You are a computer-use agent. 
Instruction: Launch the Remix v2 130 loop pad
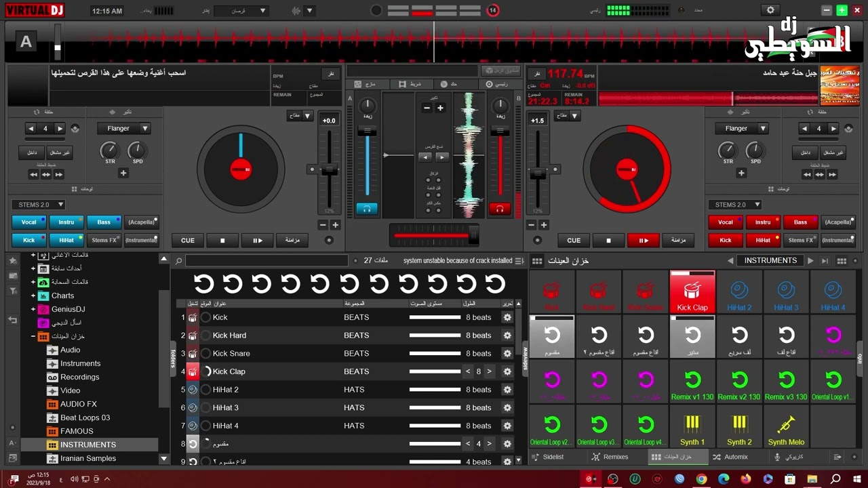click(x=739, y=382)
